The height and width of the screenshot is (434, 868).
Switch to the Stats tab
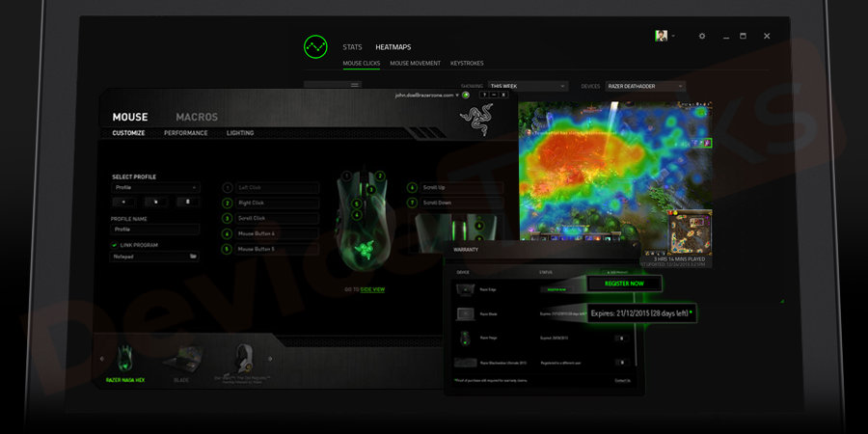pos(352,47)
